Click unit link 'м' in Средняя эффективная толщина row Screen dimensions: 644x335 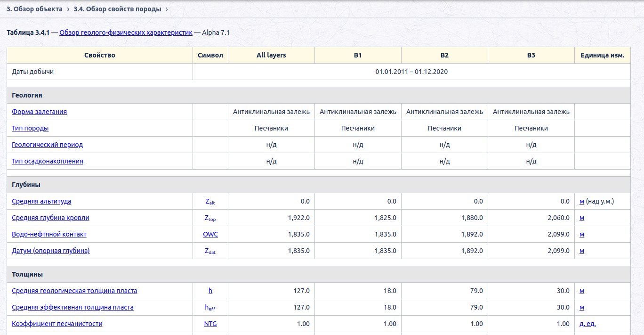click(582, 307)
